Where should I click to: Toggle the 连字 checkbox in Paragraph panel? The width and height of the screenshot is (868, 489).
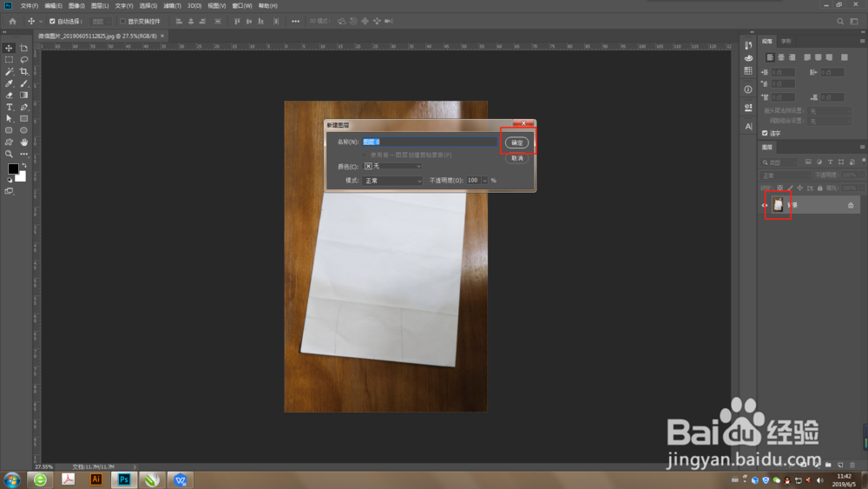(765, 133)
